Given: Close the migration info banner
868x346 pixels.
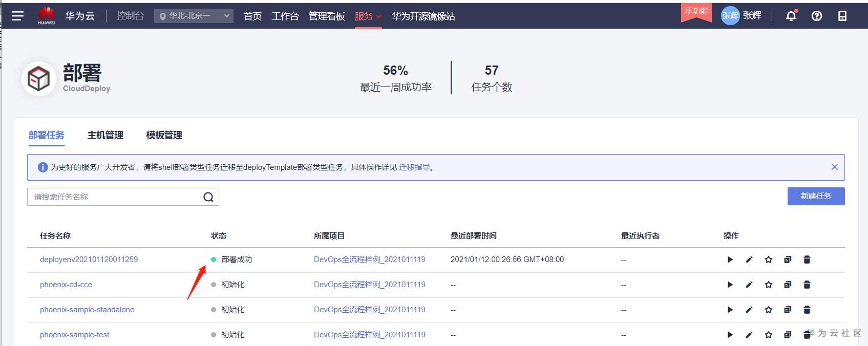Looking at the screenshot, I should 835,167.
